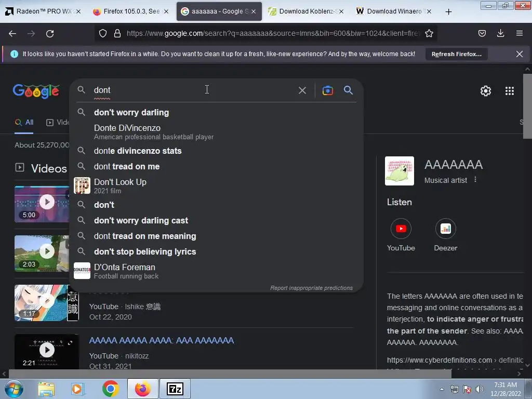The height and width of the screenshot is (399, 532).
Task: Switch to the Radeon PRO WX tab
Action: 44,11
